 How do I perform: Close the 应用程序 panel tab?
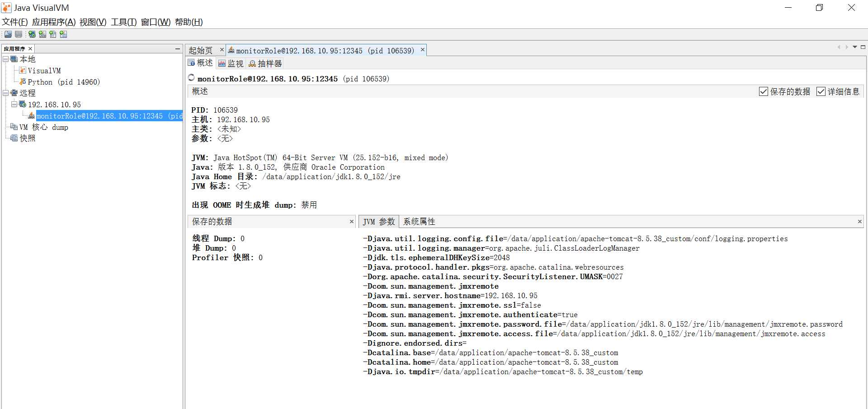30,48
